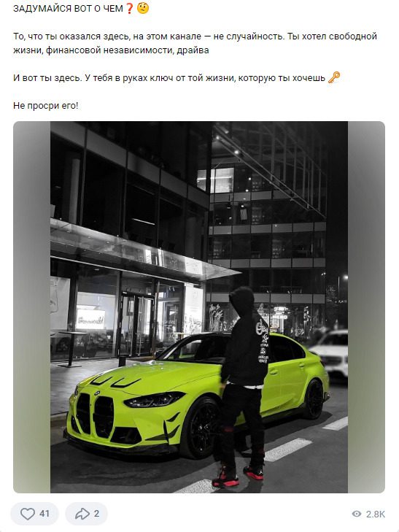Open the green BMW photo attachment

(x=199, y=307)
